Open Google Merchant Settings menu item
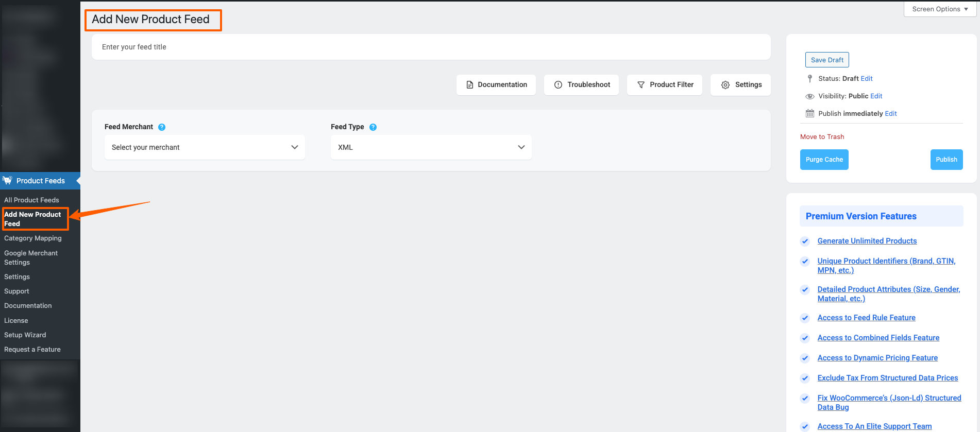Viewport: 980px width, 432px height. click(31, 257)
